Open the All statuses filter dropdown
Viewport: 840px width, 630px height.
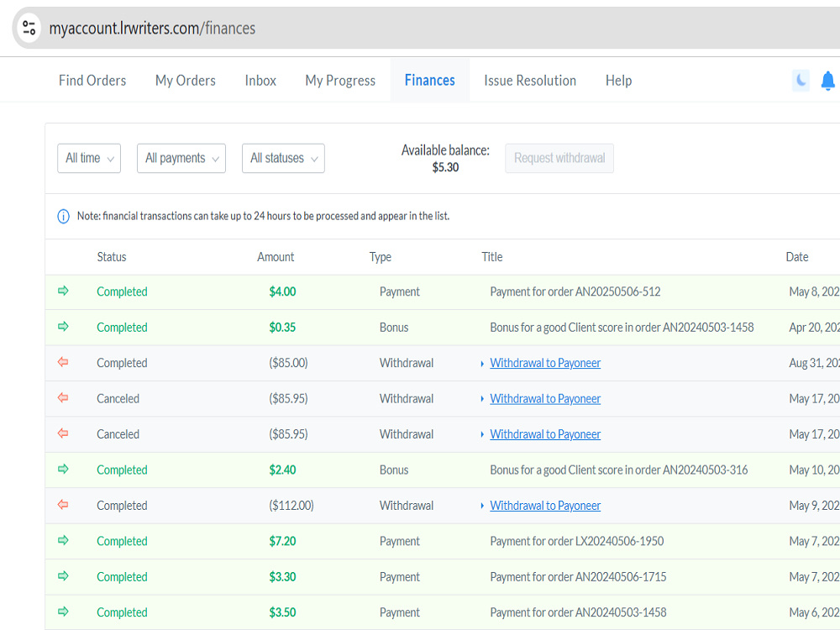[283, 158]
